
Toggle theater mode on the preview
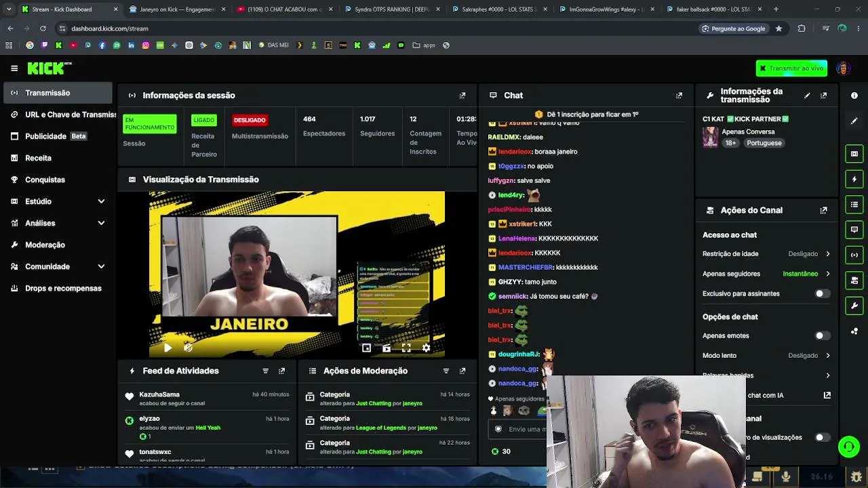pos(386,348)
